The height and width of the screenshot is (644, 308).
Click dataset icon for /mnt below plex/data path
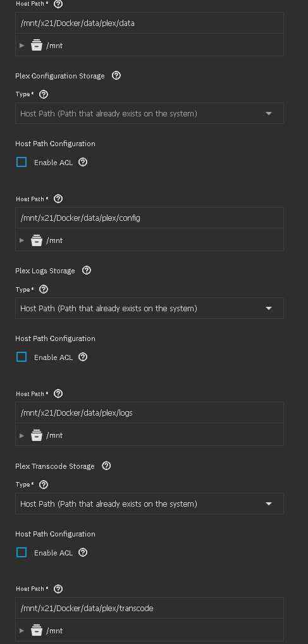click(37, 45)
